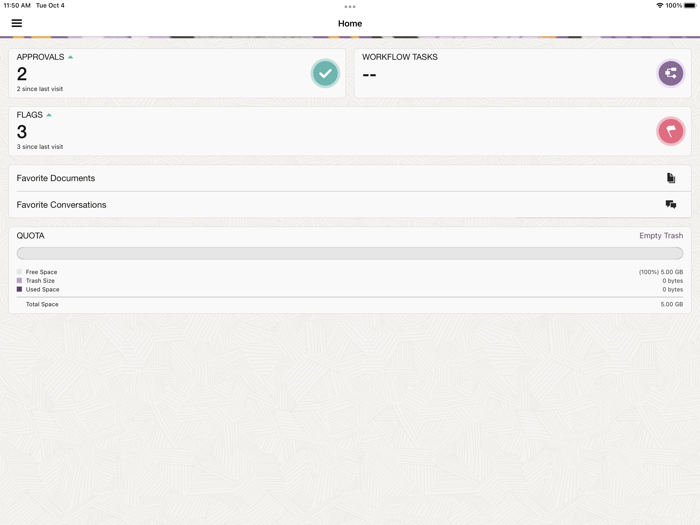The image size is (700, 525).
Task: Tap the APPROVALS card heading
Action: (40, 57)
